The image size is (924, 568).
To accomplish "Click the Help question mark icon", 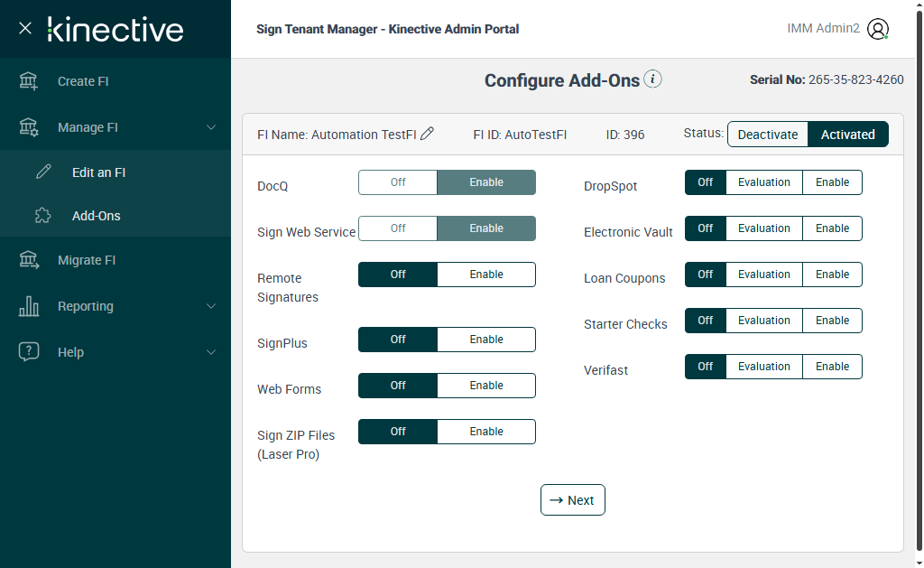I will coord(29,352).
